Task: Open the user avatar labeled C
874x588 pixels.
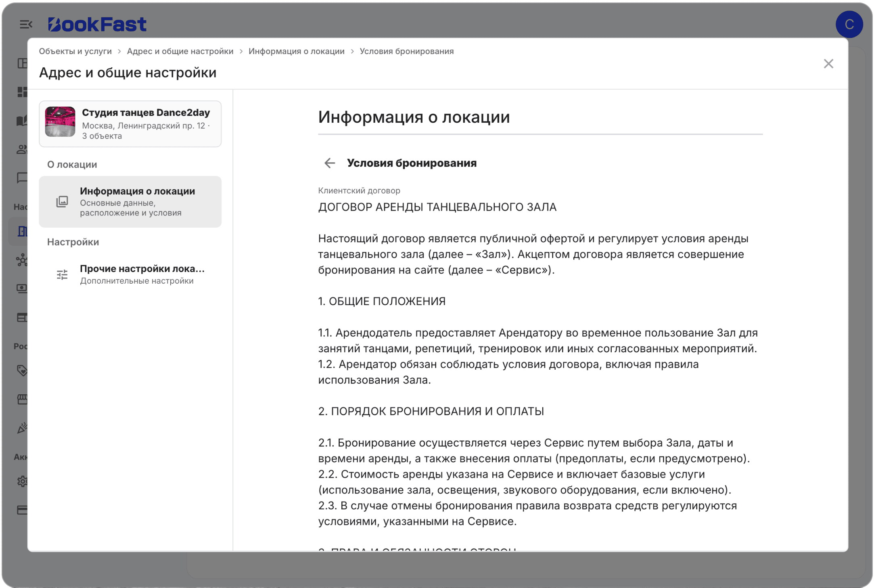Action: click(849, 24)
